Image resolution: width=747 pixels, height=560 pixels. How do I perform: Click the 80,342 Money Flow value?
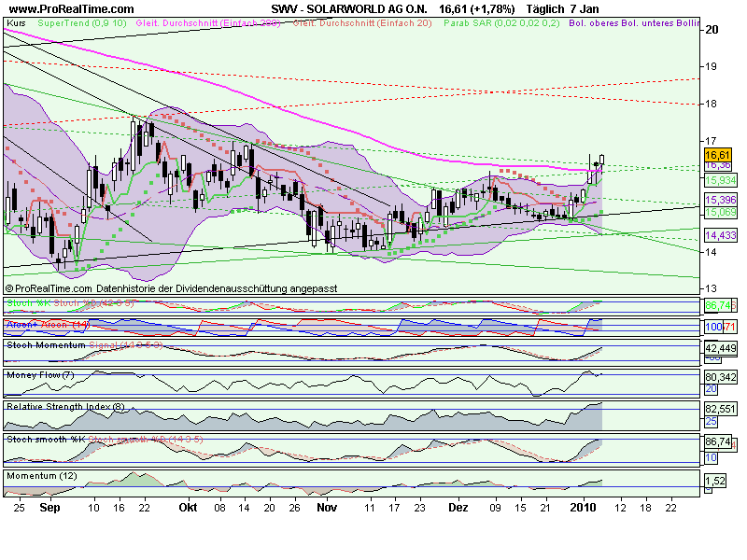pyautogui.click(x=720, y=377)
